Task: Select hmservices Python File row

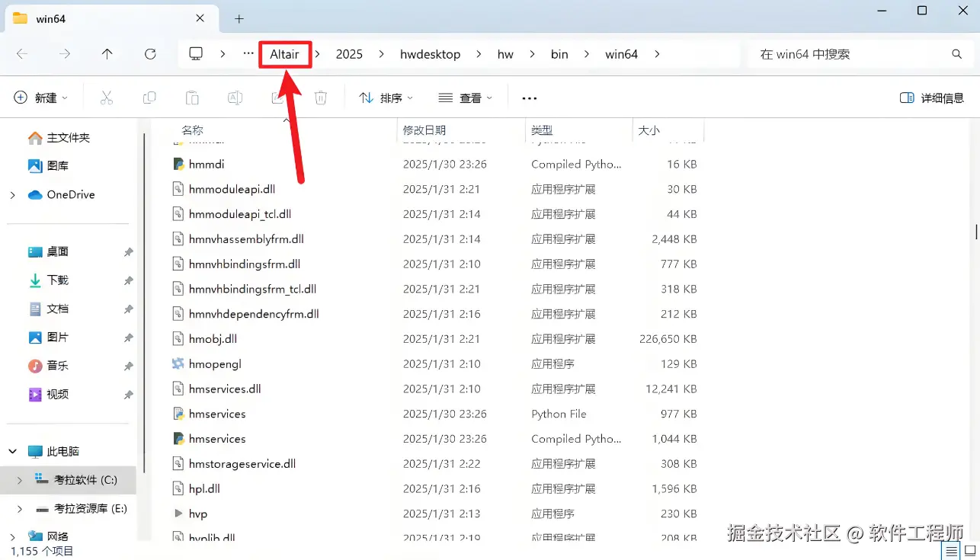Action: coord(434,414)
